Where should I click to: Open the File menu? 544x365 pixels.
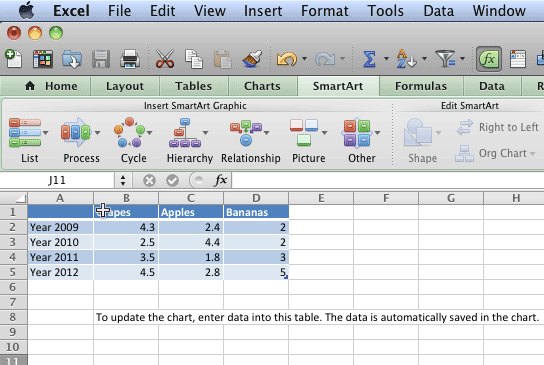click(x=119, y=11)
